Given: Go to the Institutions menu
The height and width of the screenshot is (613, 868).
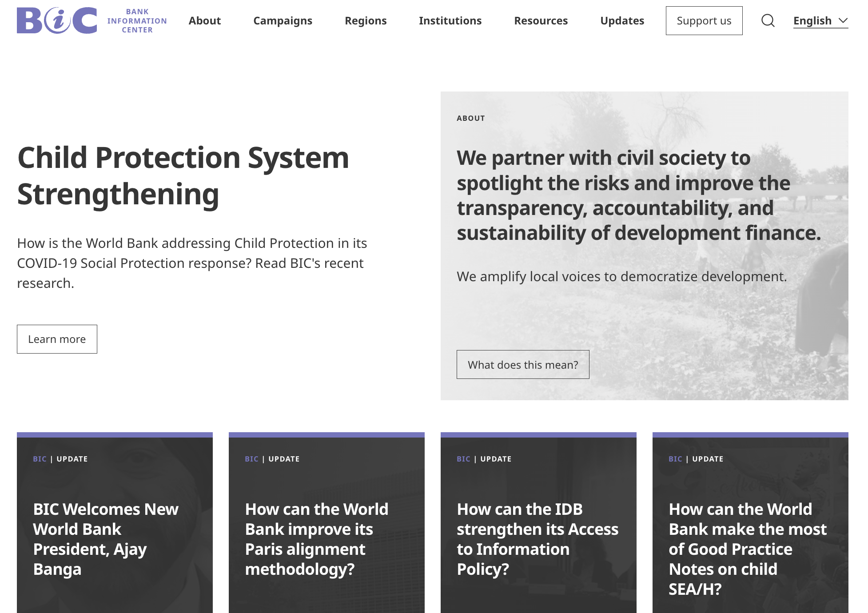Looking at the screenshot, I should pos(450,21).
